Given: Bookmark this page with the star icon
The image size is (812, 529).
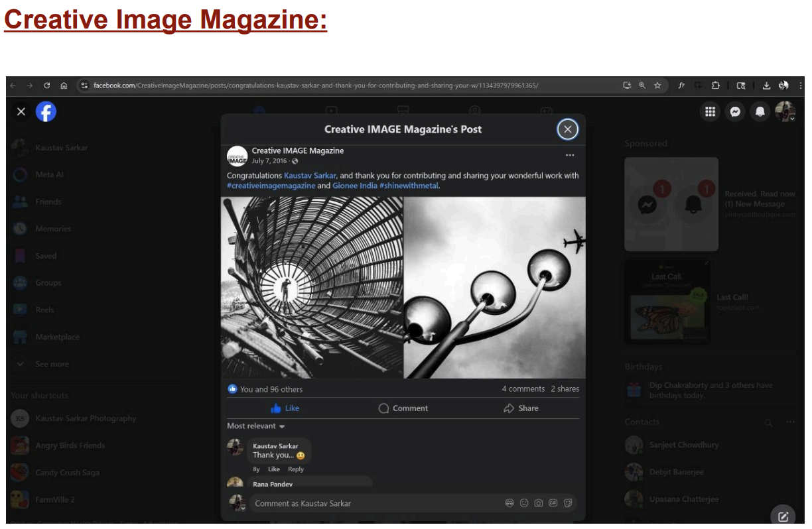Looking at the screenshot, I should coord(657,86).
